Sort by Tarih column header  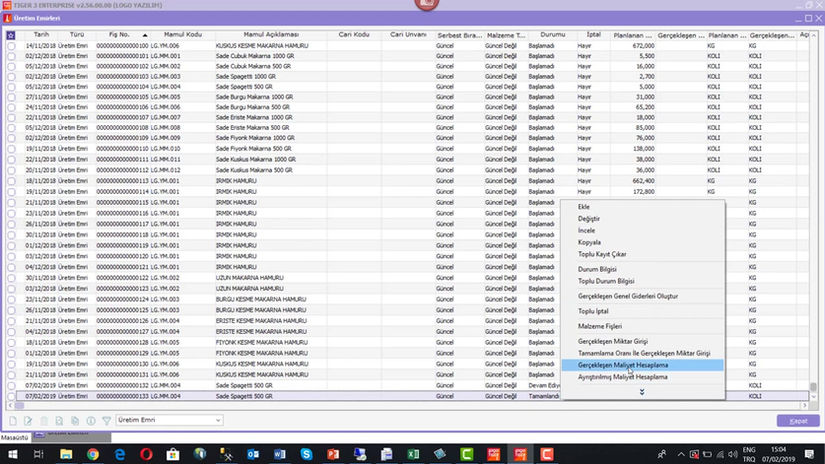coord(41,35)
